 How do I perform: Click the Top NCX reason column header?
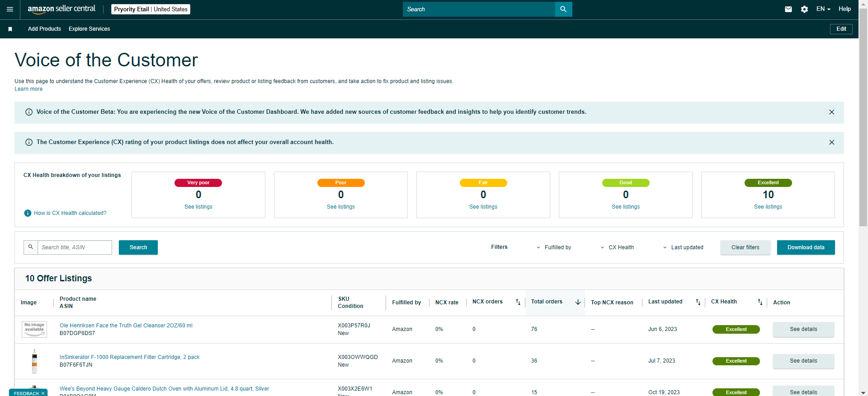click(612, 303)
